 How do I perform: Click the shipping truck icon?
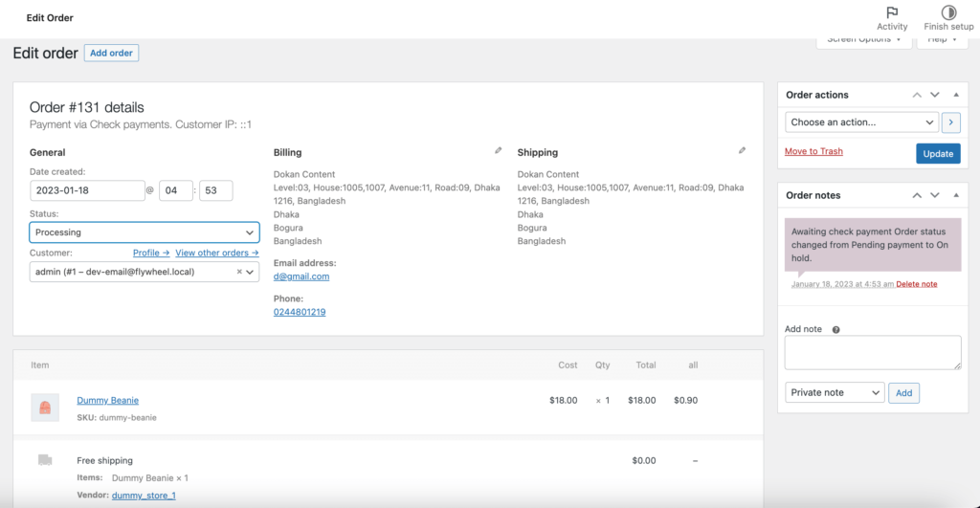(45, 460)
